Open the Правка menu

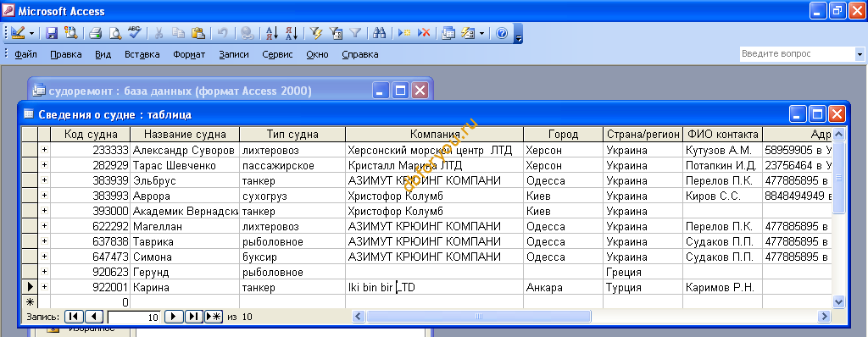point(66,54)
